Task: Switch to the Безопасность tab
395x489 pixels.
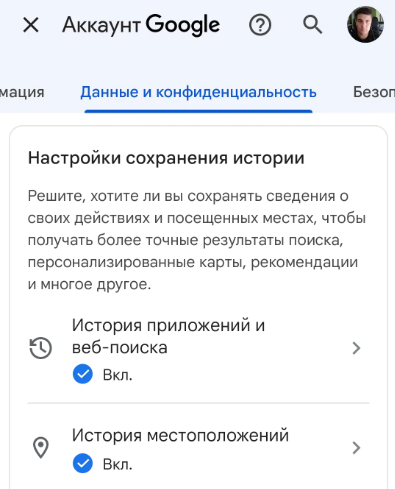Action: 374,92
